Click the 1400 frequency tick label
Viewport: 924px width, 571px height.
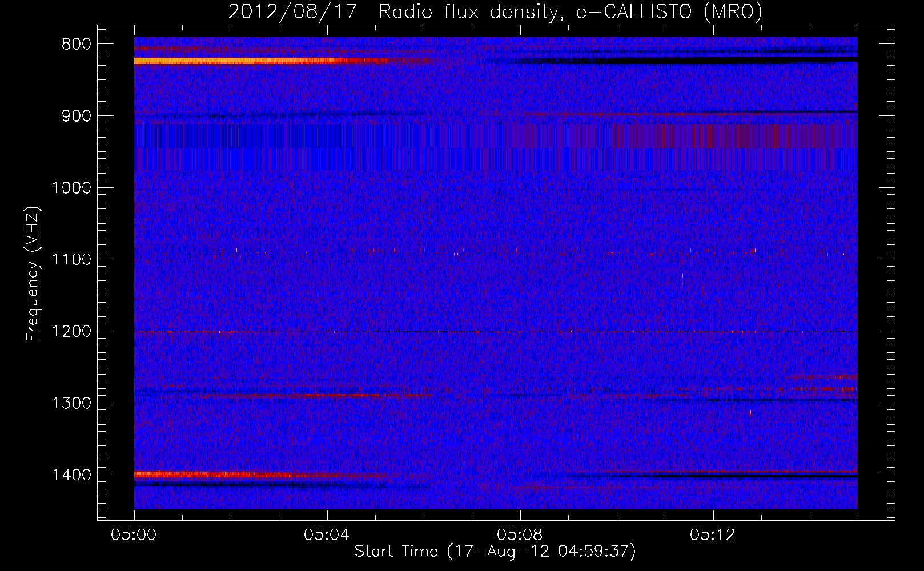(x=71, y=475)
